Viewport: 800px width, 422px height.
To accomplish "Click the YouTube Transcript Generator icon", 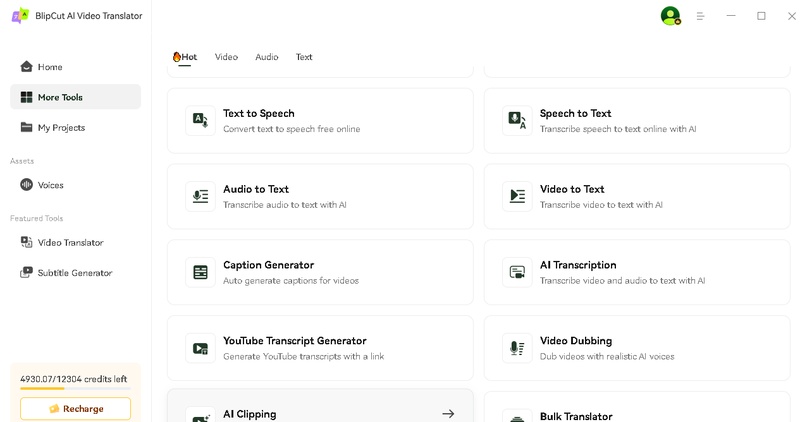I will tap(200, 348).
